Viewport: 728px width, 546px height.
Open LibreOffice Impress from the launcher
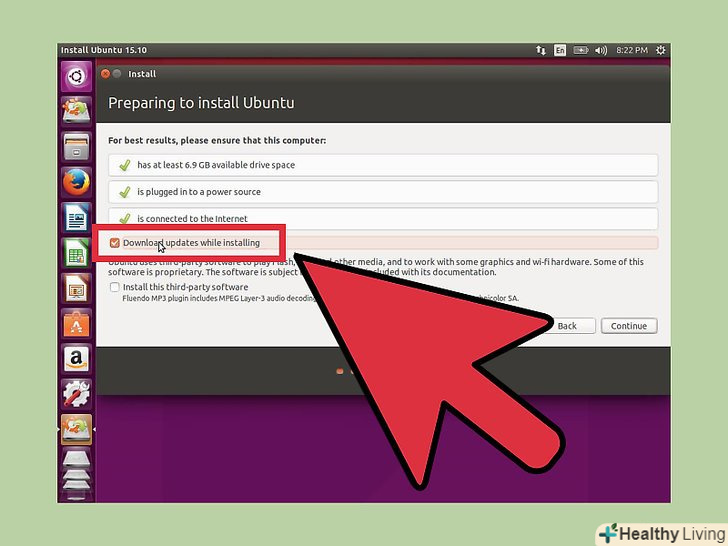(76, 288)
